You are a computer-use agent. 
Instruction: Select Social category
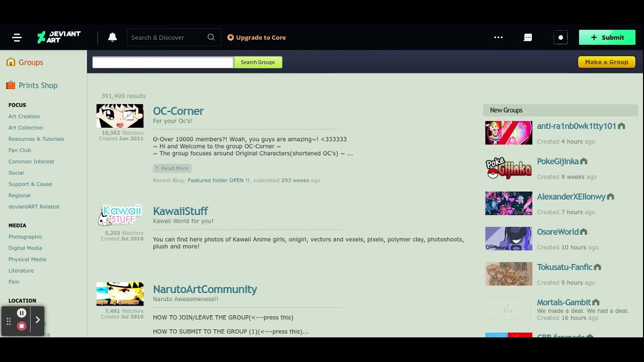point(16,173)
